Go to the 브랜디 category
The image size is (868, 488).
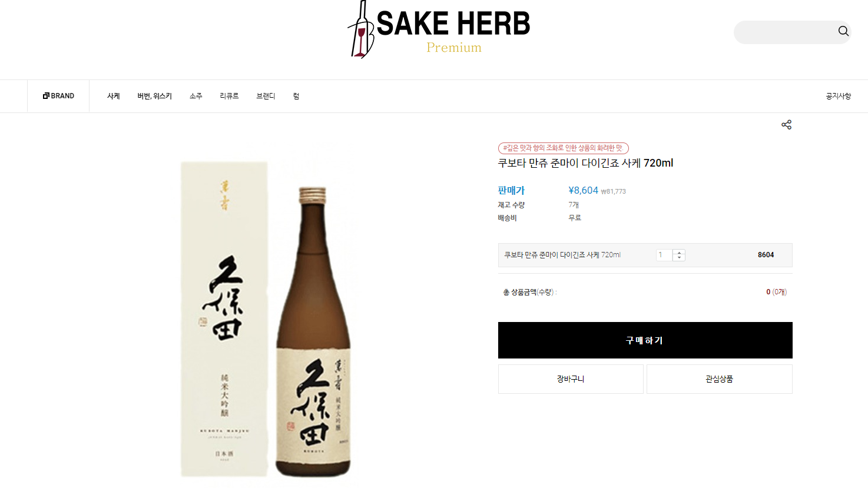[x=266, y=96]
